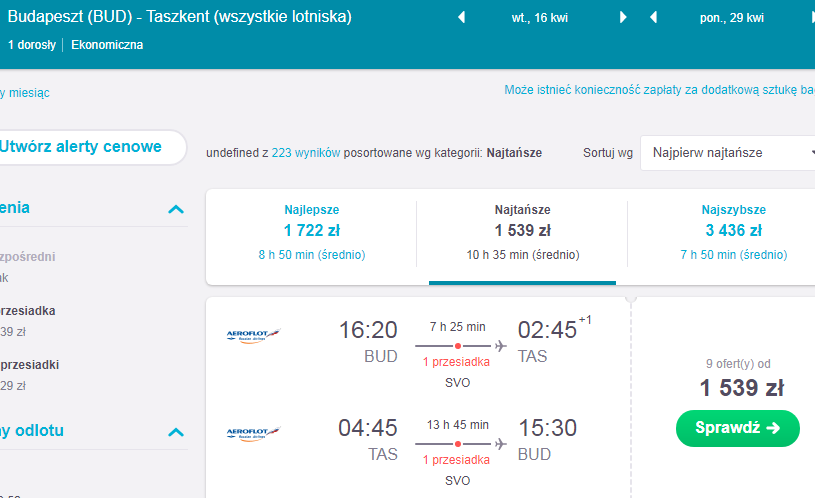Go to next departure date after wt., 16 kwi

623,18
